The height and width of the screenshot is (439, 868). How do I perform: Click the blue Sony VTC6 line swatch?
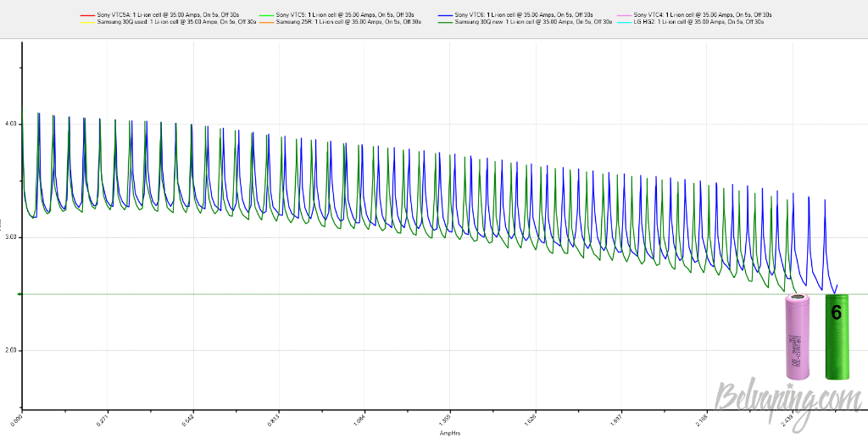[x=445, y=15]
